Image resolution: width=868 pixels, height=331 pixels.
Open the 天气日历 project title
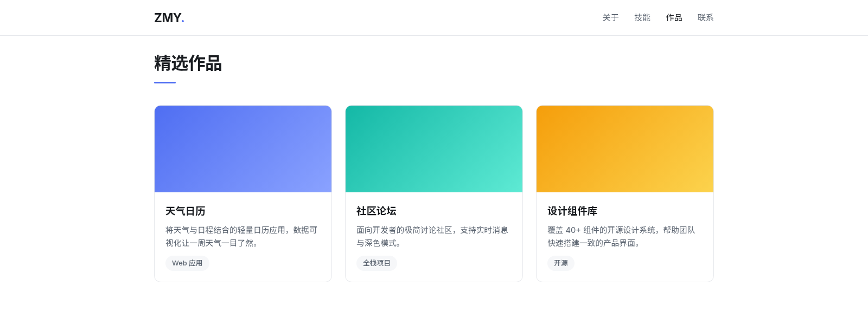(x=186, y=211)
